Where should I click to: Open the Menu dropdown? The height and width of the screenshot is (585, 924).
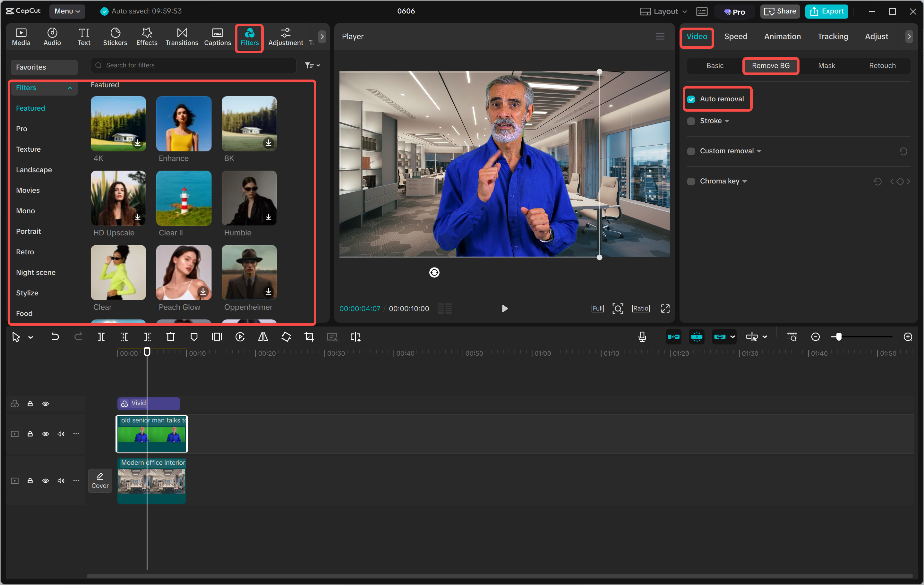[x=67, y=11]
